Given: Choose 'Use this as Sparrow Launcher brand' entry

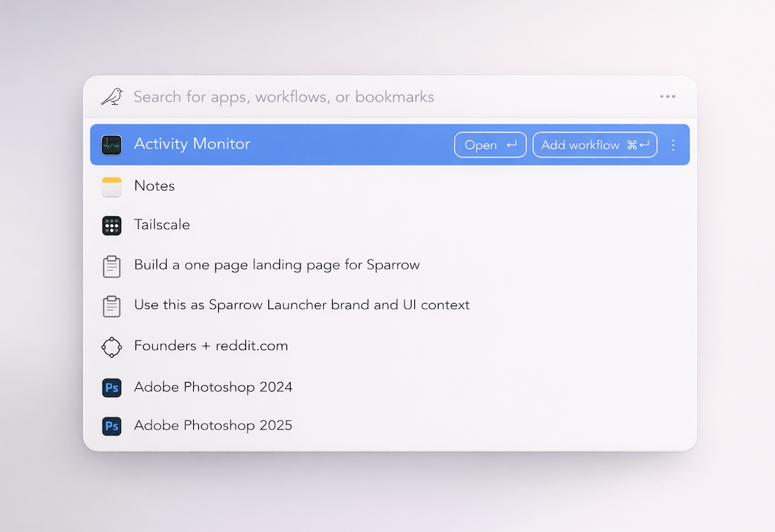Looking at the screenshot, I should [302, 305].
